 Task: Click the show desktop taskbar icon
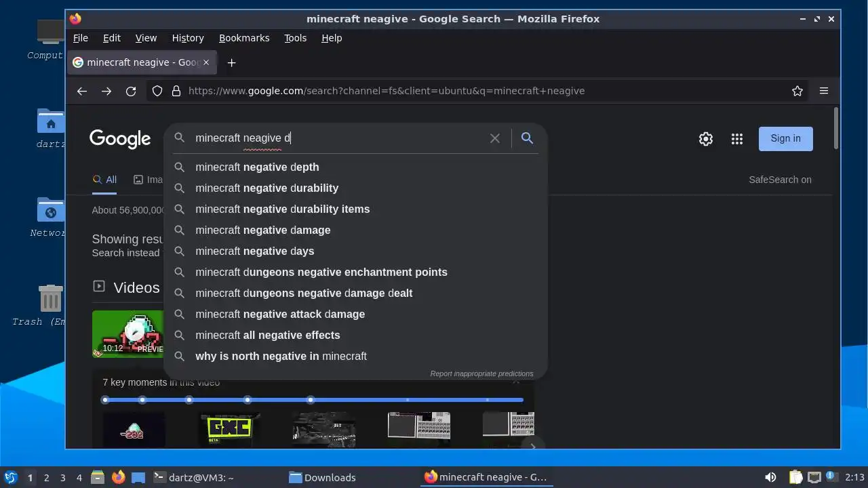click(138, 478)
